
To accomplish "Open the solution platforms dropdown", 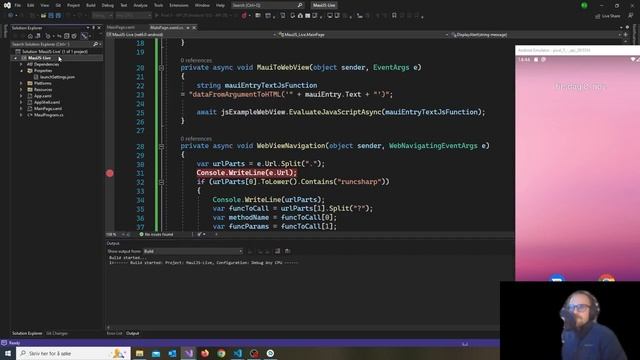I will point(133,16).
